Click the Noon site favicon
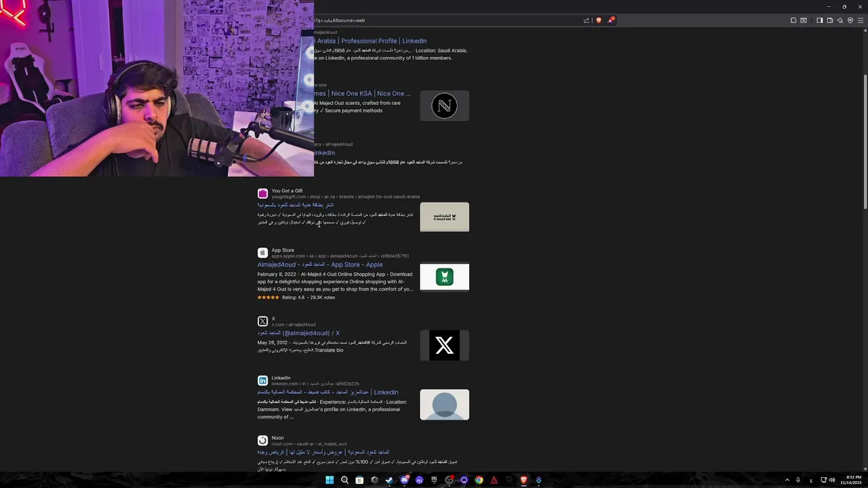 (262, 441)
